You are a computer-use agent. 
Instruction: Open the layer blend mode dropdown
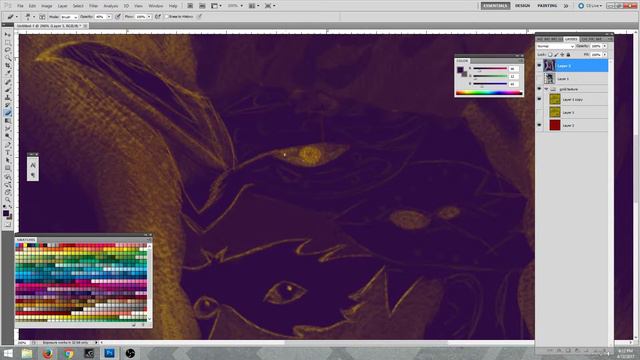pyautogui.click(x=556, y=47)
